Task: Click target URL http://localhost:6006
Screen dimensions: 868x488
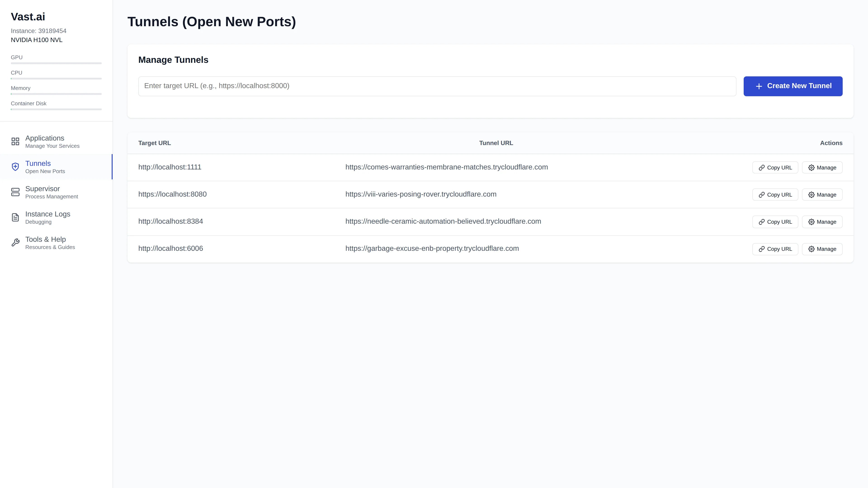Action: tap(170, 249)
